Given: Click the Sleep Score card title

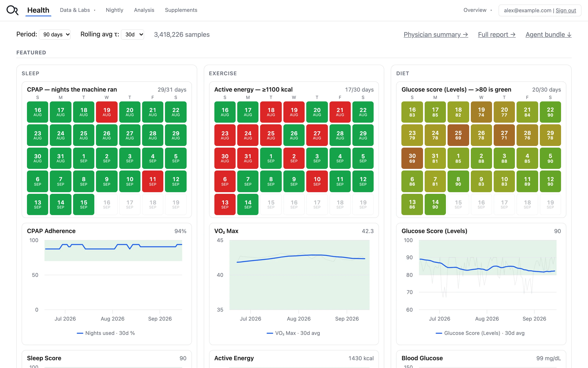Looking at the screenshot, I should point(44,358).
